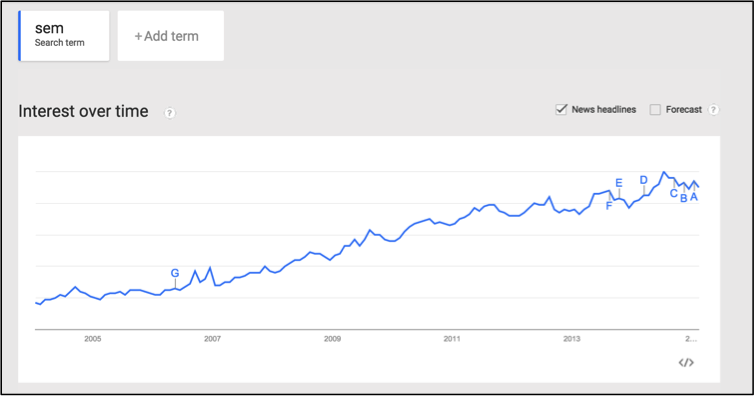Click news headline marker G
Screen dimensions: 754x396
click(175, 273)
